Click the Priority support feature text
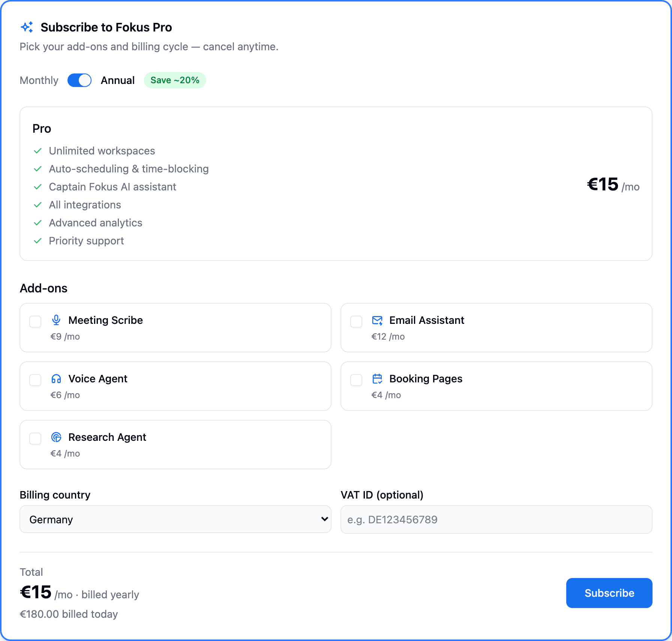This screenshot has height=641, width=672. 86,241
